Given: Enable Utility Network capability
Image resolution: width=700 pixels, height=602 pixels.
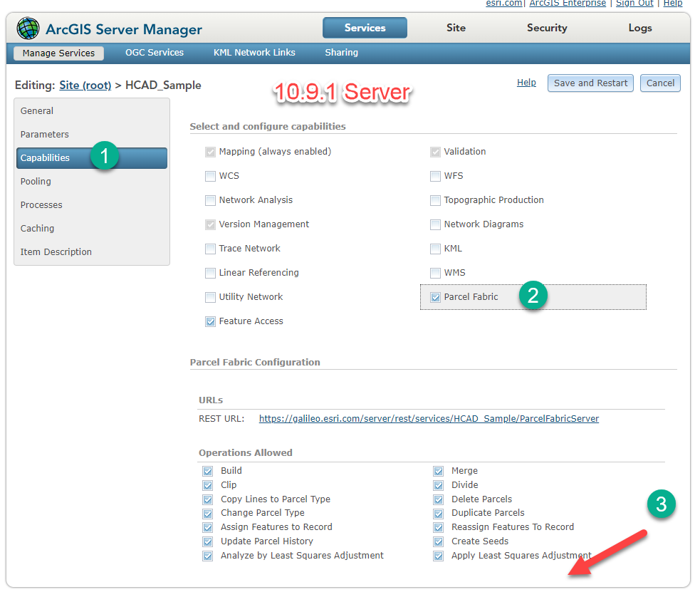Looking at the screenshot, I should tap(210, 297).
